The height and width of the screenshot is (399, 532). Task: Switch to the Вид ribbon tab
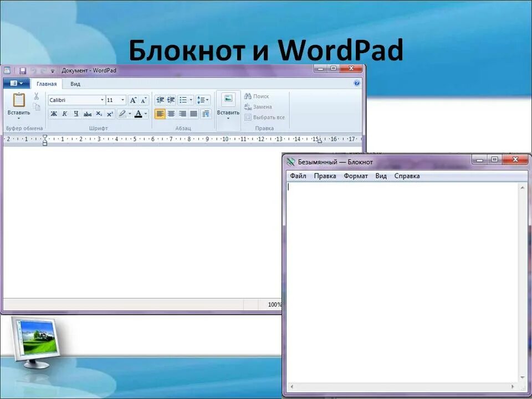coord(75,84)
